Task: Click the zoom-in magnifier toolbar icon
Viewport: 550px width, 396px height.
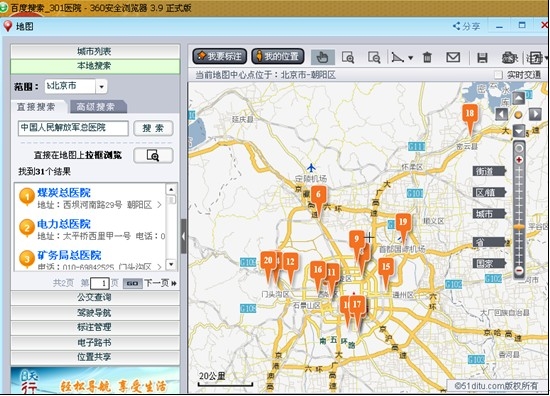Action: (x=348, y=57)
